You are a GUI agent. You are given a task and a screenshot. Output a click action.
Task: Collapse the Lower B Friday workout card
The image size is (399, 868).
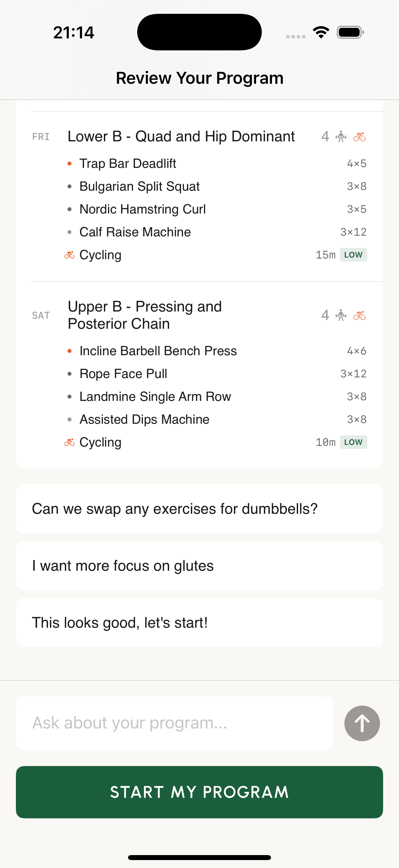point(181,136)
